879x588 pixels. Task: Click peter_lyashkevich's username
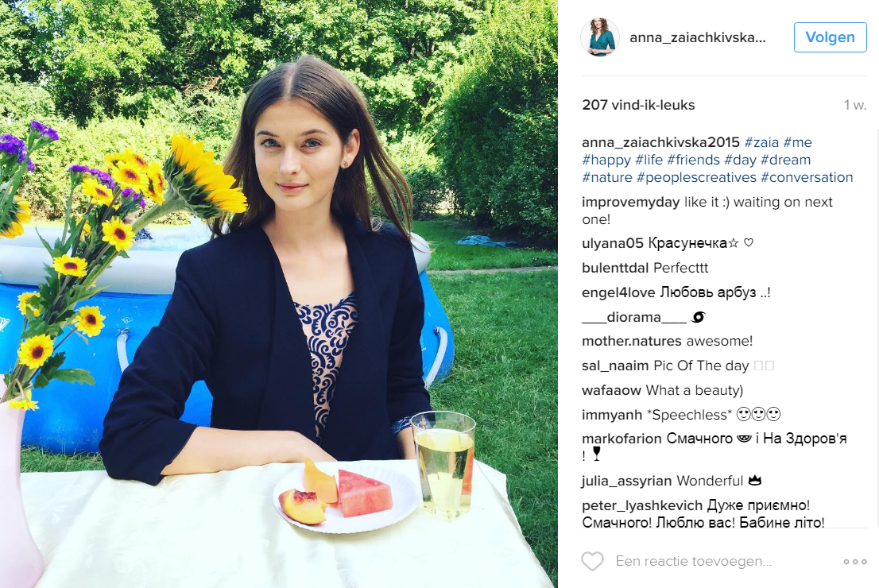pyautogui.click(x=642, y=505)
